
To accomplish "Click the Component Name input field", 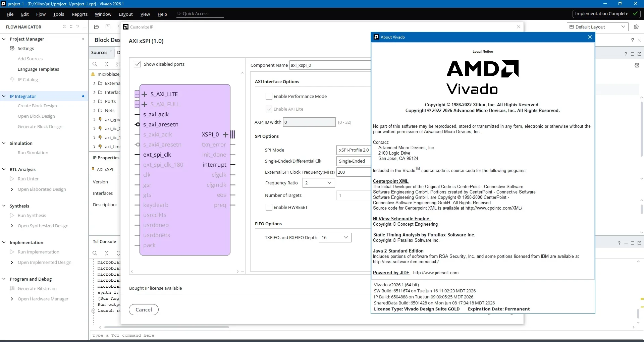I will click(330, 65).
